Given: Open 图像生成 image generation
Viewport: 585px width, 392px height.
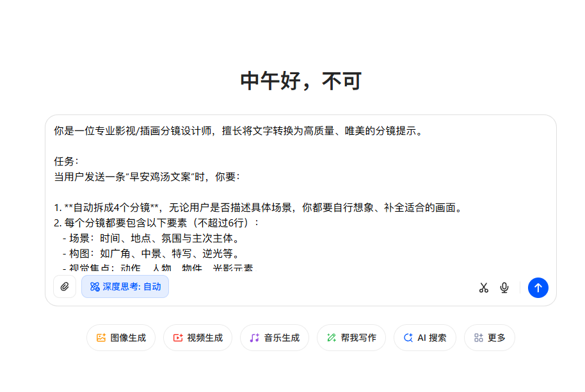Looking at the screenshot, I should click(121, 338).
